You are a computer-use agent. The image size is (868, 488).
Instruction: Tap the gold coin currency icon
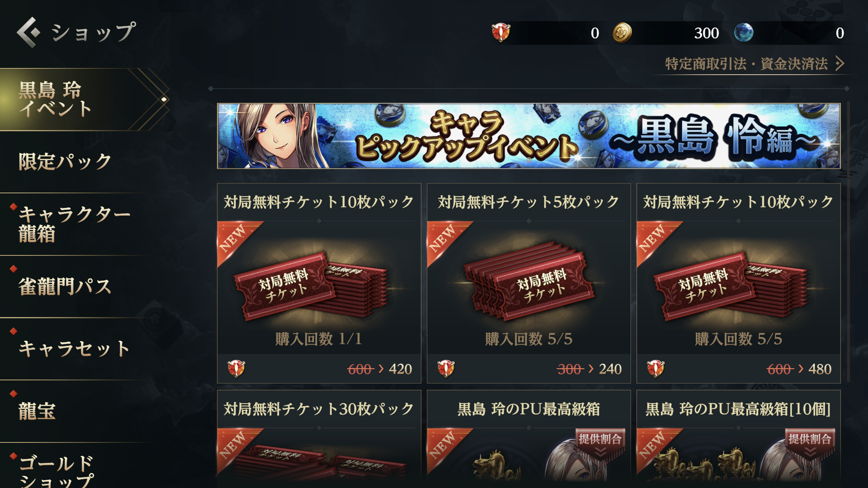[x=622, y=33]
